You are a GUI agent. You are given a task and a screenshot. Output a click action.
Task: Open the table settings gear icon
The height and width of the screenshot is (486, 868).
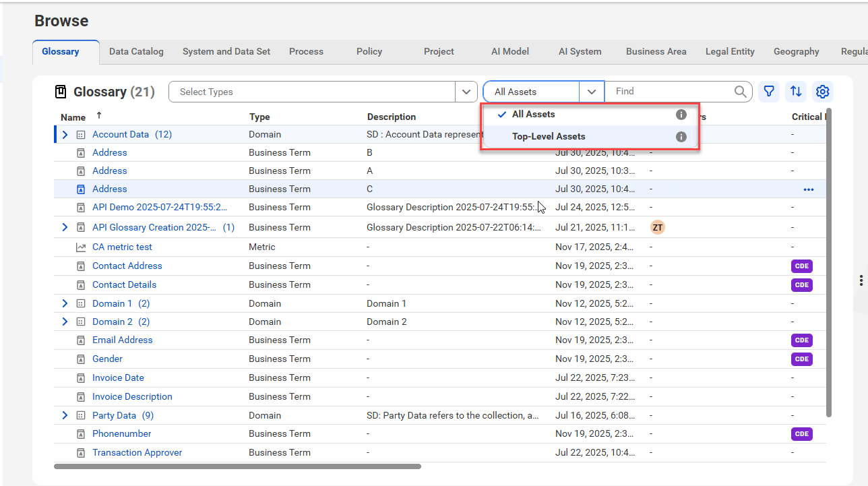pos(823,92)
